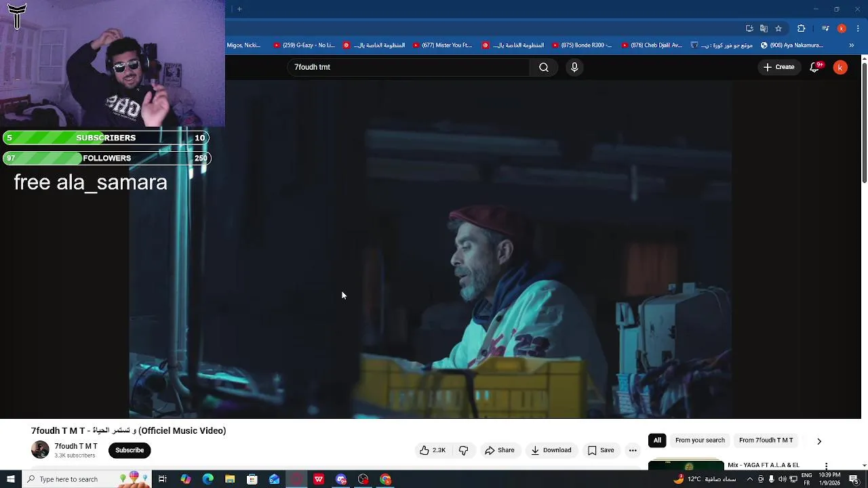Dislike the video
The width and height of the screenshot is (868, 488).
464,450
